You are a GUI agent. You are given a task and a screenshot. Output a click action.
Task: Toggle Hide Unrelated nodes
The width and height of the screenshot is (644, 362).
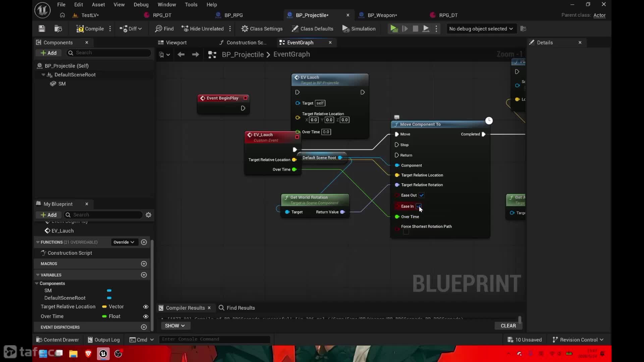203,29
